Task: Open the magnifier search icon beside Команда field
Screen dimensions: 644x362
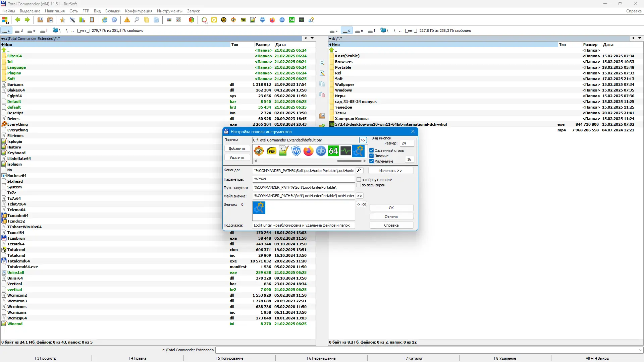Action: coord(359,170)
